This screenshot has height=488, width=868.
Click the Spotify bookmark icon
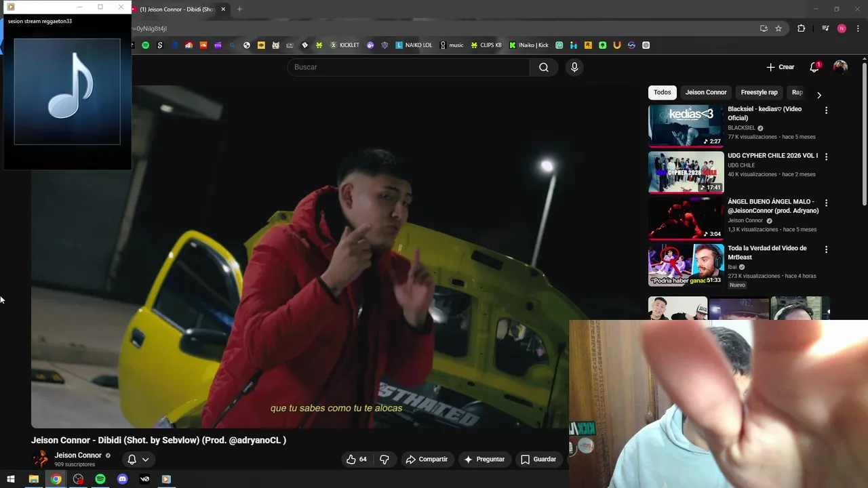tap(145, 45)
